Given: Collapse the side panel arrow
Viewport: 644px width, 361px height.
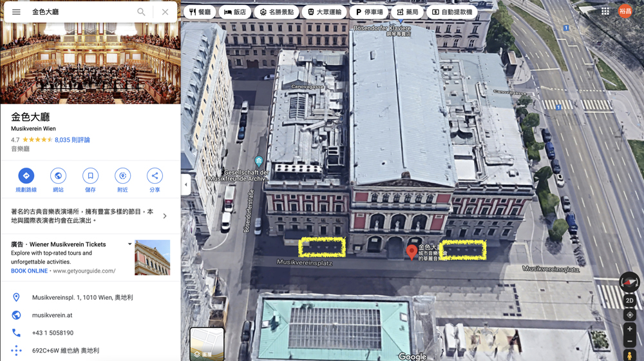Looking at the screenshot, I should 185,184.
